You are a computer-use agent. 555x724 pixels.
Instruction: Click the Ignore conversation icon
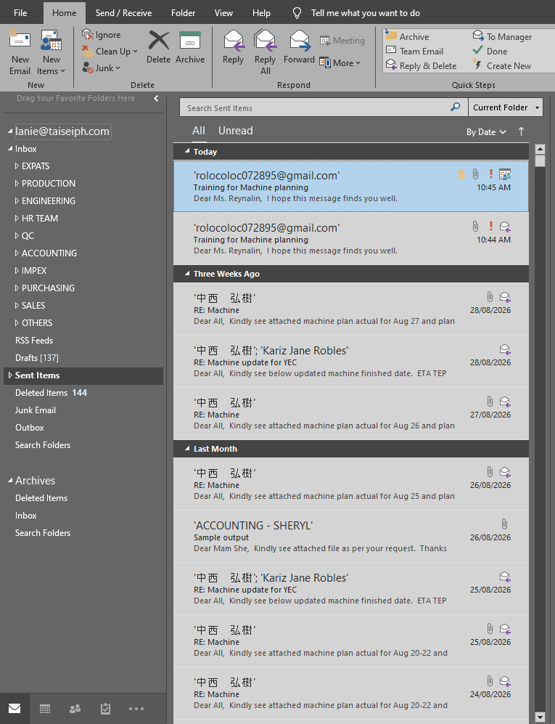88,35
